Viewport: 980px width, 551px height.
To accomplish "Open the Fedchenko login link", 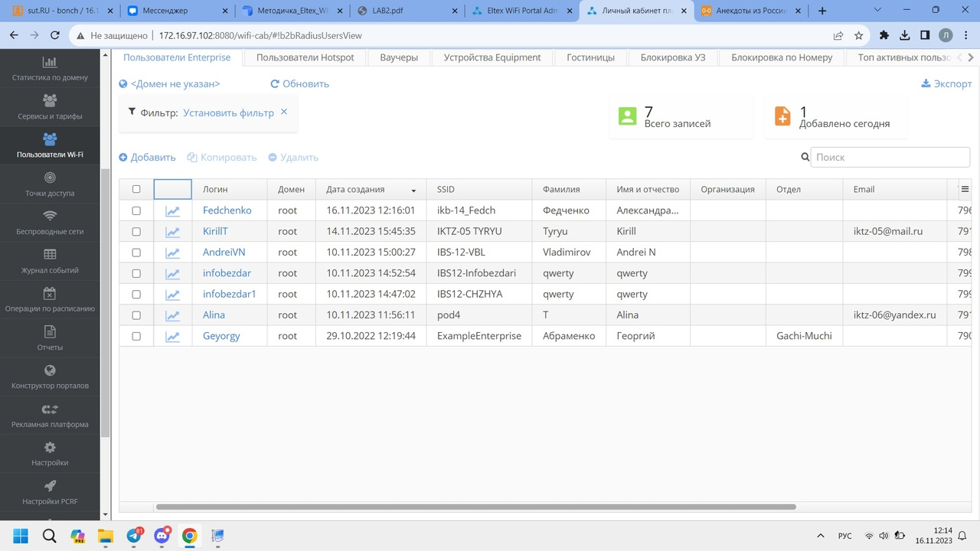I will 227,210.
